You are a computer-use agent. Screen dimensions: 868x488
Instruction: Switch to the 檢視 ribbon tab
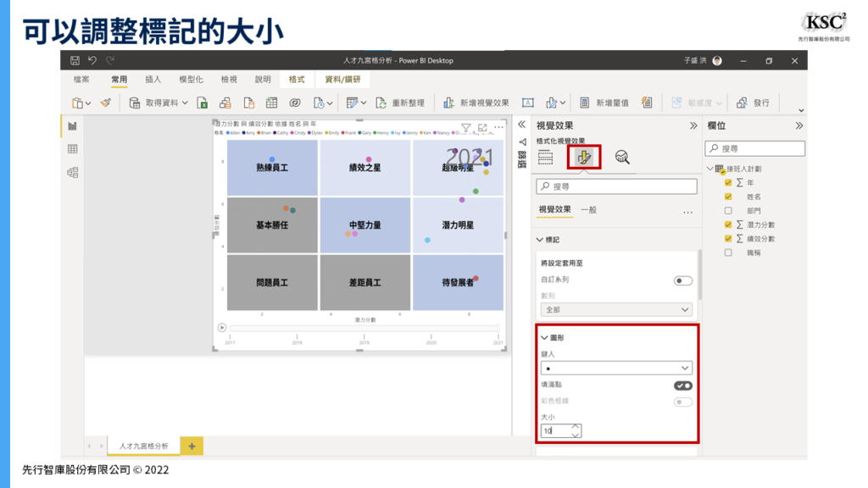(x=229, y=80)
